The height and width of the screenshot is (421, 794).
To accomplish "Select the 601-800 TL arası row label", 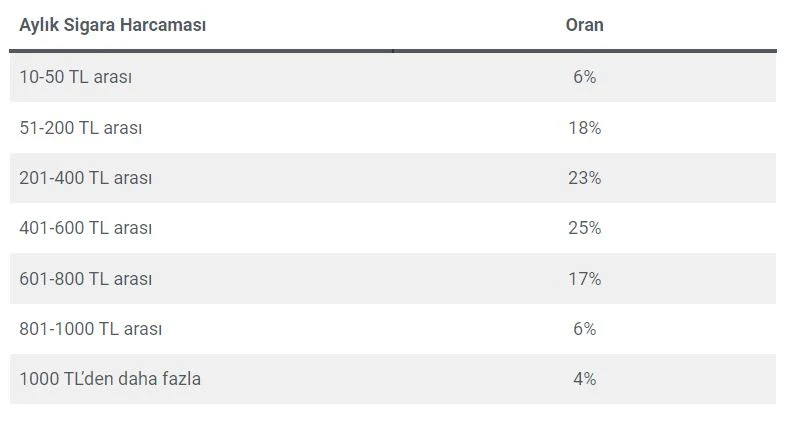I will pos(85,279).
